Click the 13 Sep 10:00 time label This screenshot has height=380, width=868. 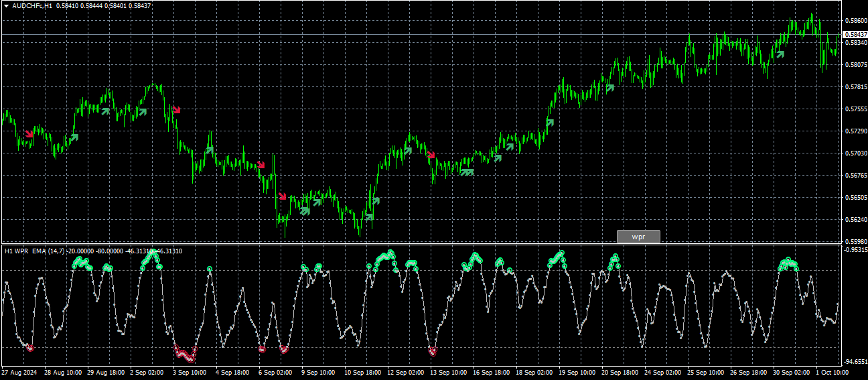point(448,372)
